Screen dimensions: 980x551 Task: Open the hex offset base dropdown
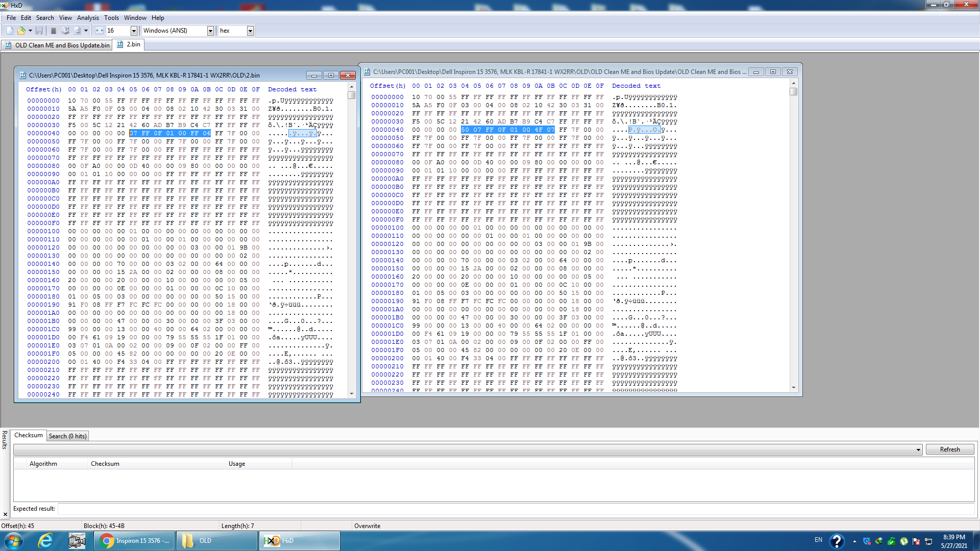(x=250, y=31)
